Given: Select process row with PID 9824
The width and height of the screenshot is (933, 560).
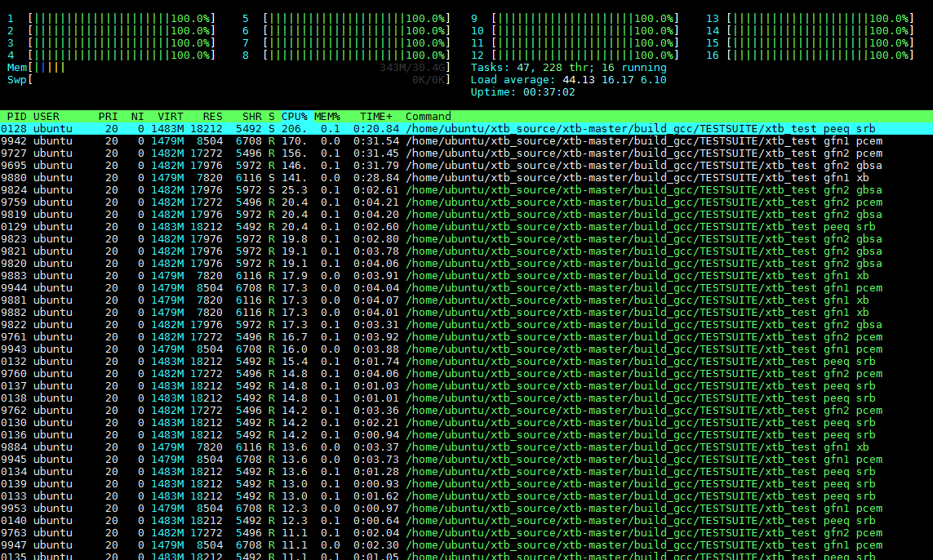Looking at the screenshot, I should coord(467,190).
